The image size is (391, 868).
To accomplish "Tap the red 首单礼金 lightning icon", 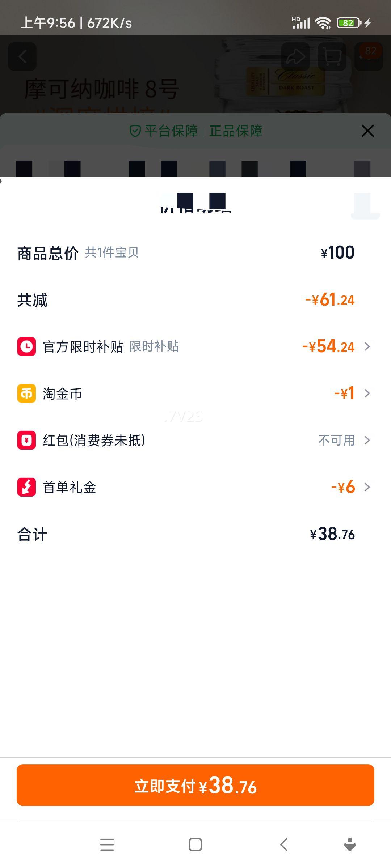I will coord(26,487).
